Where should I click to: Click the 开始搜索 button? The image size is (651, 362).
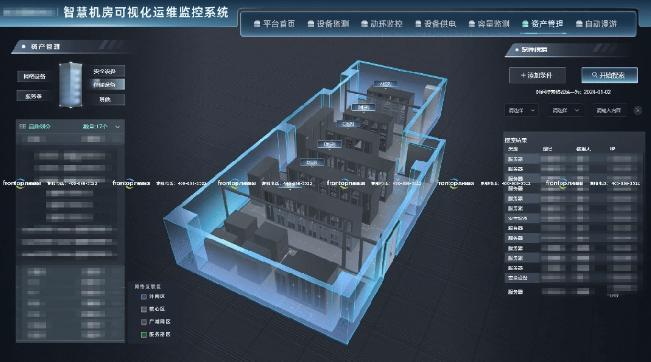click(609, 75)
